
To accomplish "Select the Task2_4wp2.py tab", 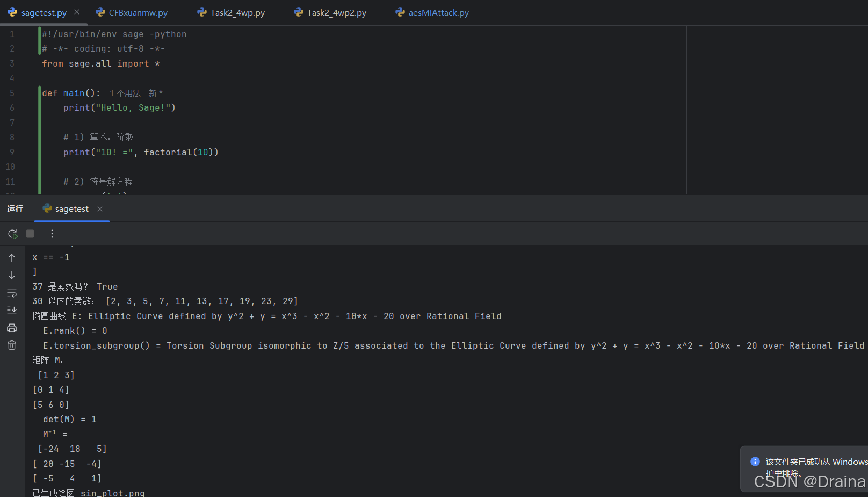I will tap(336, 12).
